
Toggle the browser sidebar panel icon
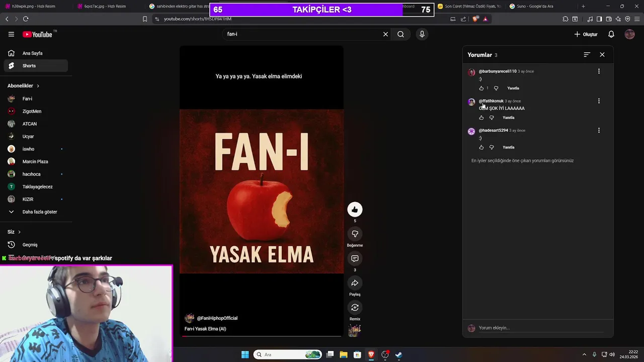(x=599, y=19)
